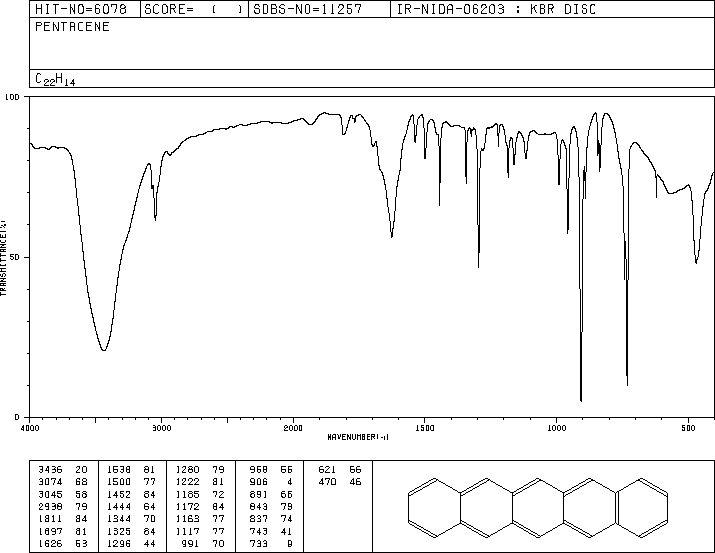Click the 2000 wavenumber axis label
This screenshot has width=715, height=553.
293,428
